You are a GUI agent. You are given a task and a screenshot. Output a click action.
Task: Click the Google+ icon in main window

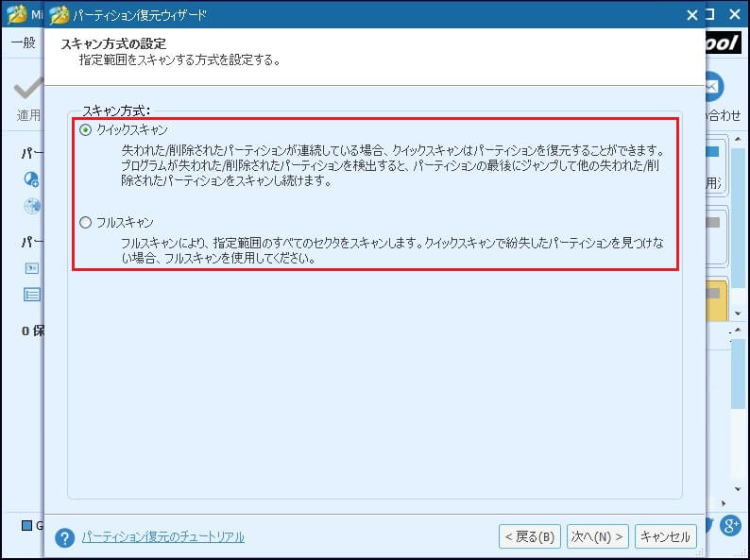[x=731, y=526]
